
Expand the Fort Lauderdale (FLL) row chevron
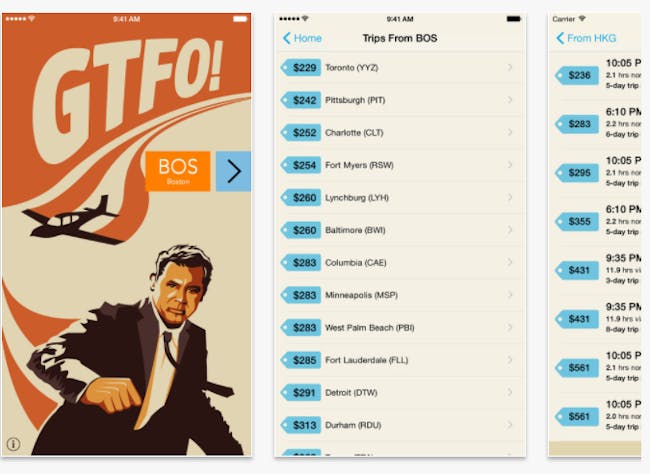click(510, 360)
